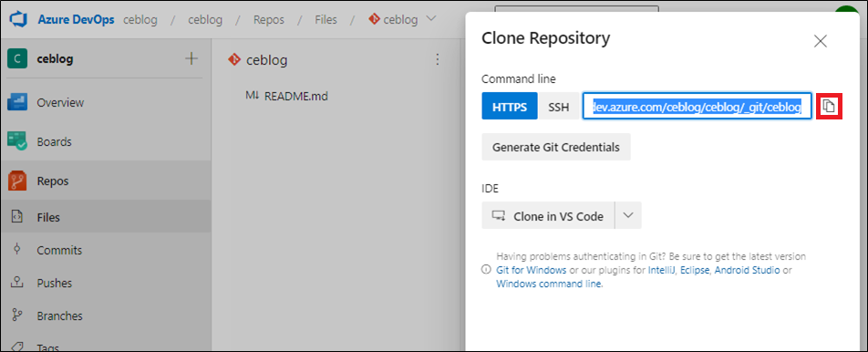Click the info icon beside authentication help text
868x352 pixels.
486,270
